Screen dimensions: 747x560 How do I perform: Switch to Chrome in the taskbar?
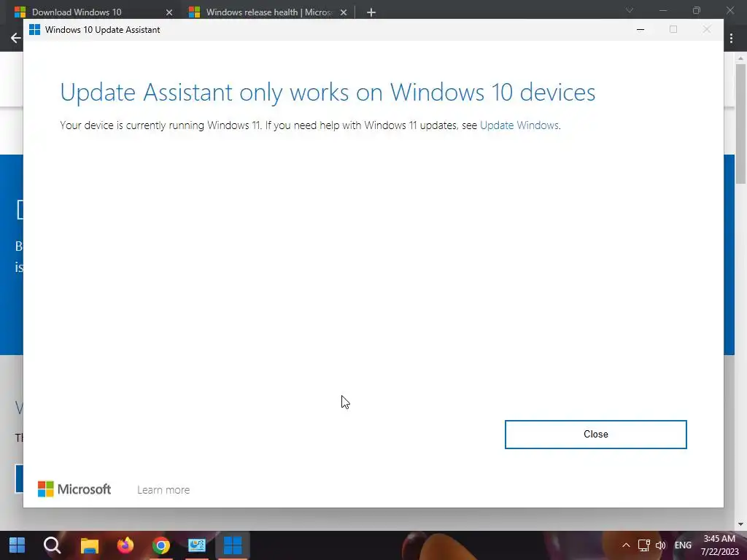[x=161, y=545]
